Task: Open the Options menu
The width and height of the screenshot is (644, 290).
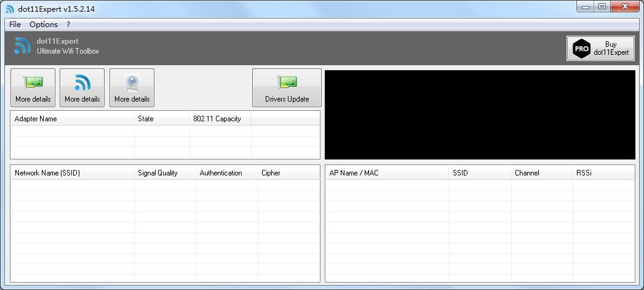Action: pos(44,24)
